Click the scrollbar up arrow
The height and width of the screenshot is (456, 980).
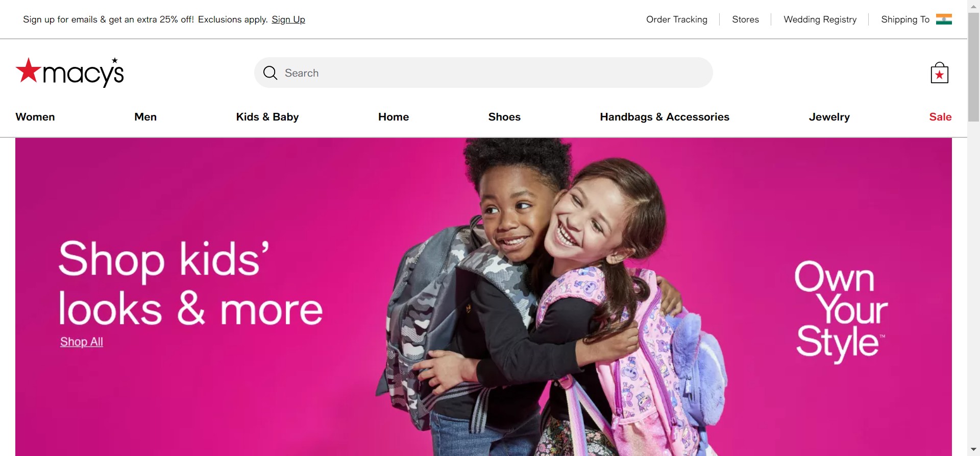pos(973,6)
